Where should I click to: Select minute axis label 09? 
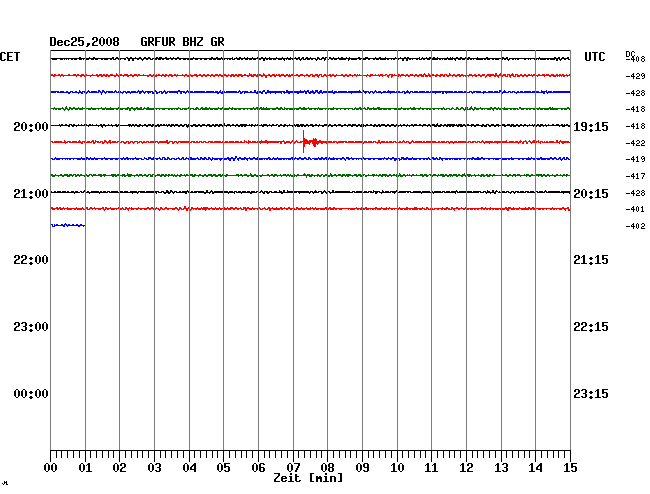[x=362, y=468]
